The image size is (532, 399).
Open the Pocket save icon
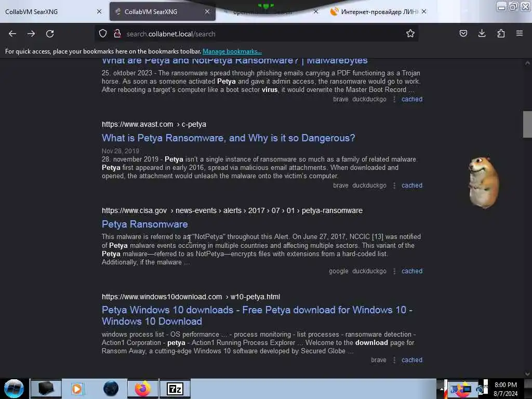tap(463, 33)
